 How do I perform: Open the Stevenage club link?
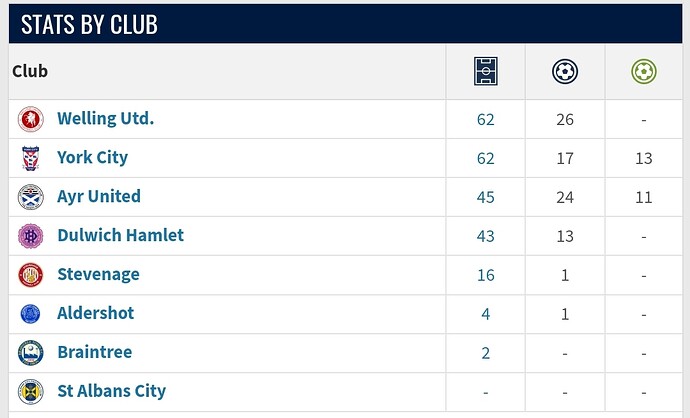point(99,274)
